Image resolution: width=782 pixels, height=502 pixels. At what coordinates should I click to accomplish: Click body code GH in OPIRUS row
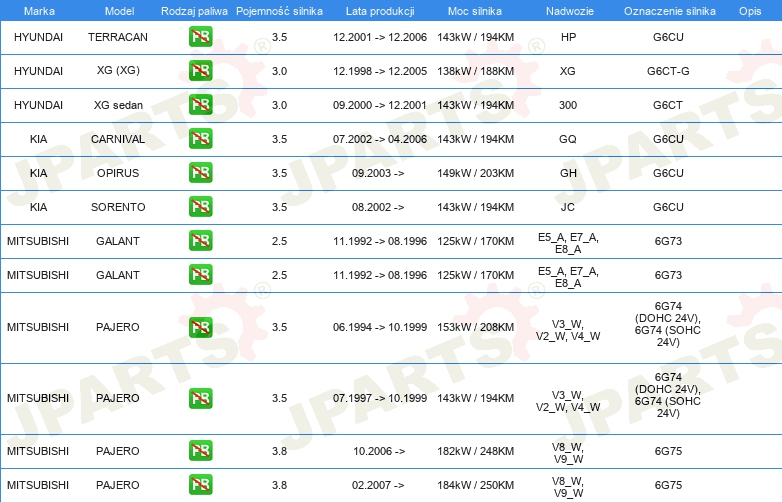click(x=569, y=173)
